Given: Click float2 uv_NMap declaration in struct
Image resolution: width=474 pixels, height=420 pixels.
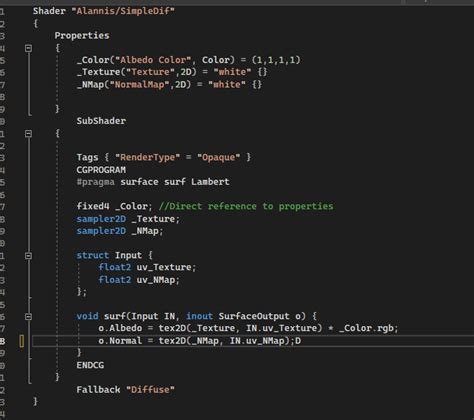Looking at the screenshot, I should (x=139, y=280).
